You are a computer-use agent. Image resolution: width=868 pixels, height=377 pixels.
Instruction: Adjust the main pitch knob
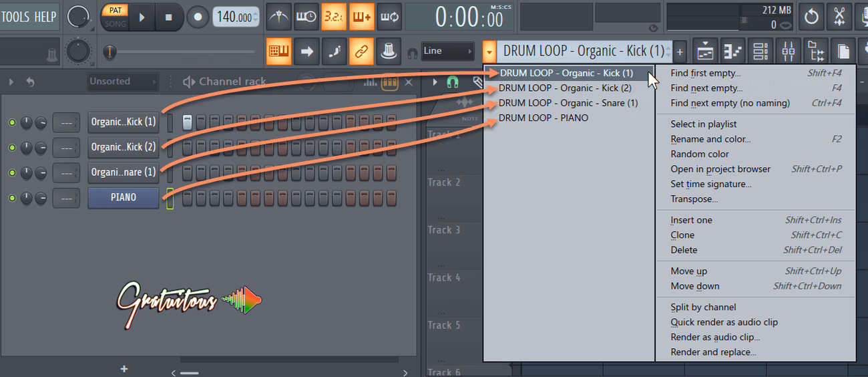click(78, 51)
